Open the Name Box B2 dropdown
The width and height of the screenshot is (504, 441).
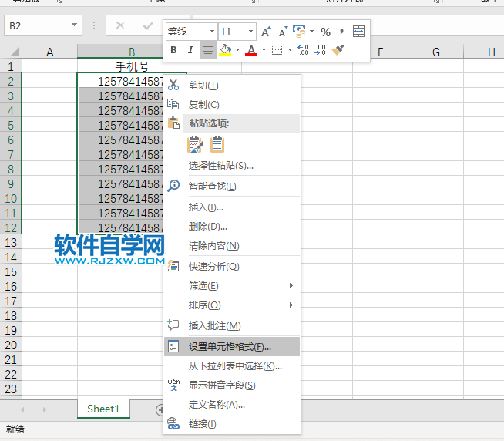[x=74, y=25]
